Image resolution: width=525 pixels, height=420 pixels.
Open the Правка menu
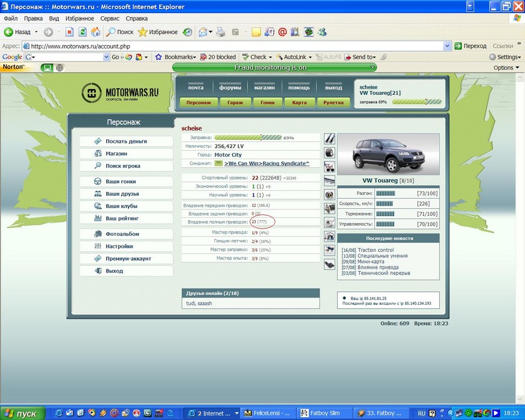pos(33,19)
